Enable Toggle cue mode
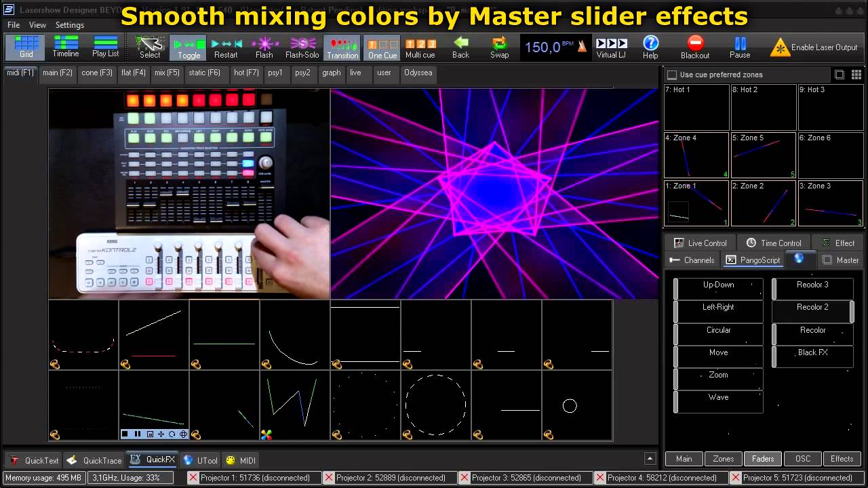 tap(189, 47)
